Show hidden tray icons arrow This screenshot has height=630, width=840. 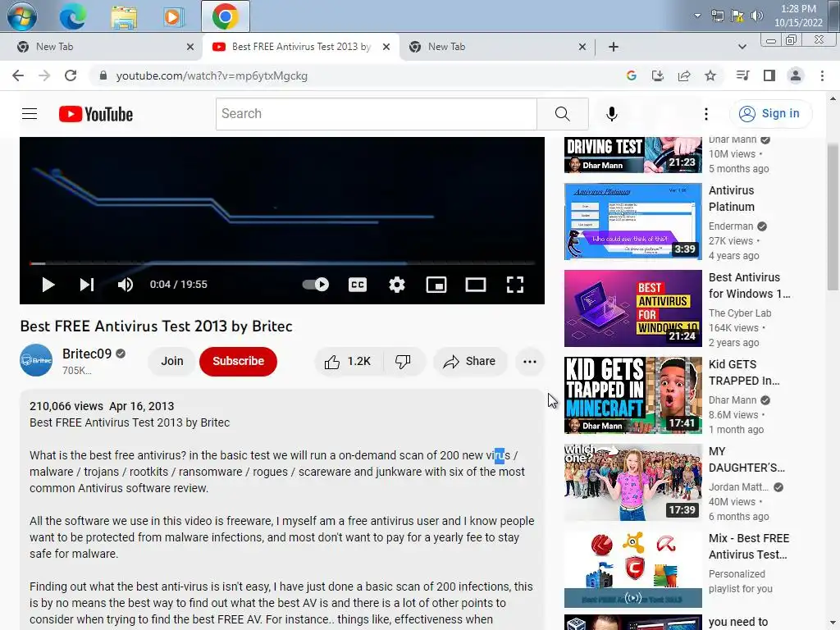[697, 16]
